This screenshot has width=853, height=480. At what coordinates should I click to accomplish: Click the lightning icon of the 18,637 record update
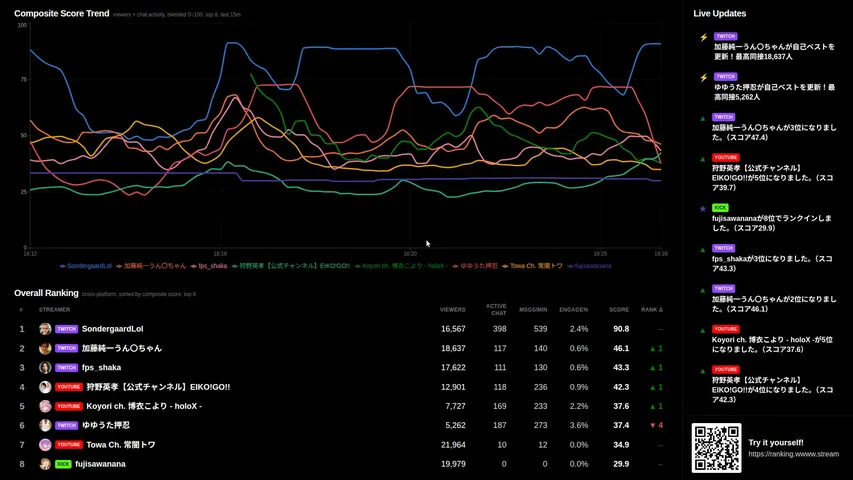click(x=703, y=38)
